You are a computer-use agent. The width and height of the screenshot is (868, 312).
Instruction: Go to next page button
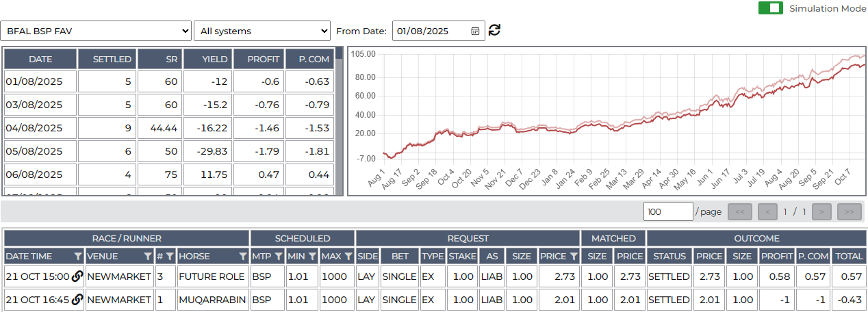tap(821, 211)
